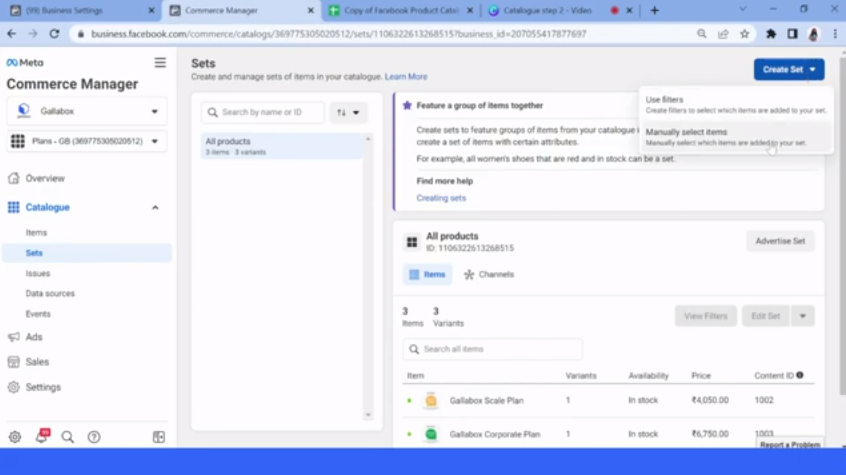Switch to the Business Settings tab
The height and width of the screenshot is (475, 846).
coord(81,10)
